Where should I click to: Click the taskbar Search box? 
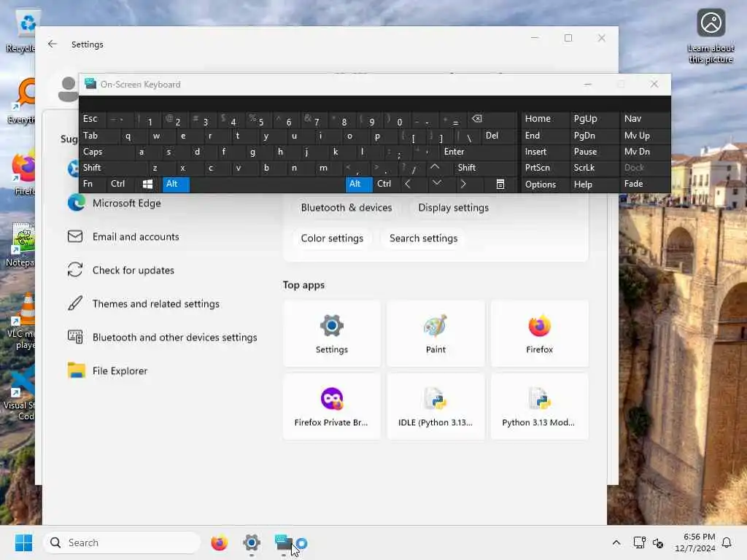(122, 542)
